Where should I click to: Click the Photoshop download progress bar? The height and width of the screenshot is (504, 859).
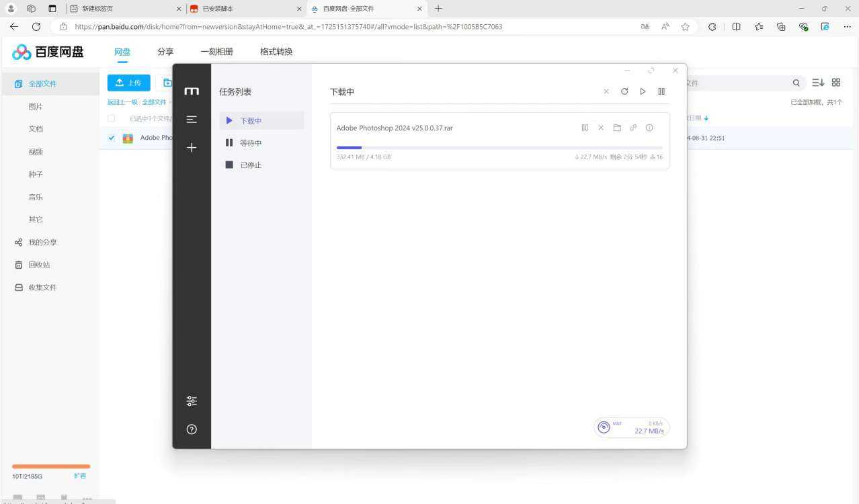coord(499,148)
